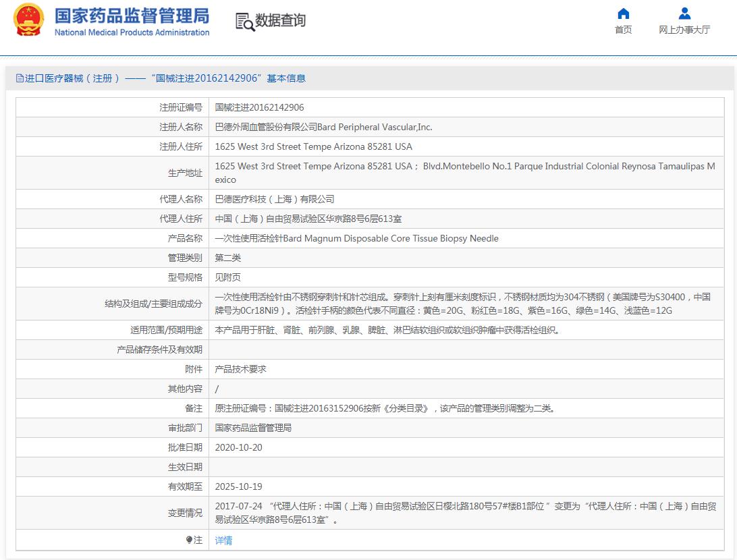Click 有效期至 value 2025-10-19
The image size is (737, 560).
tap(239, 486)
